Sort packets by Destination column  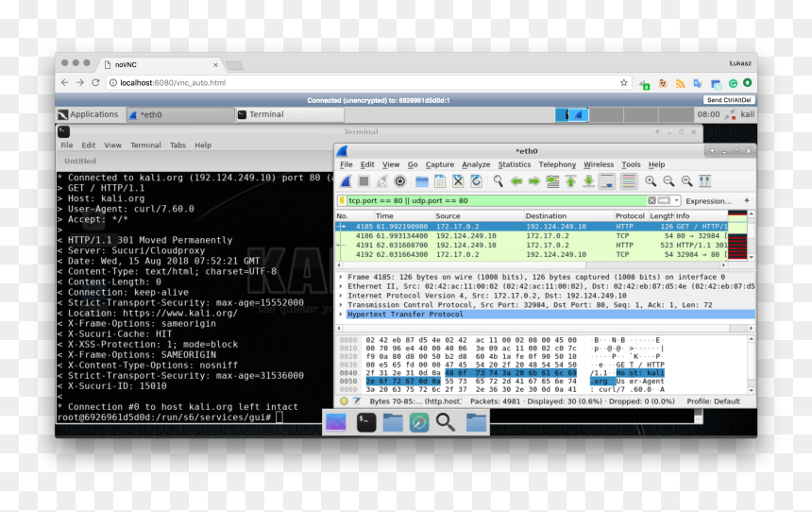point(568,216)
